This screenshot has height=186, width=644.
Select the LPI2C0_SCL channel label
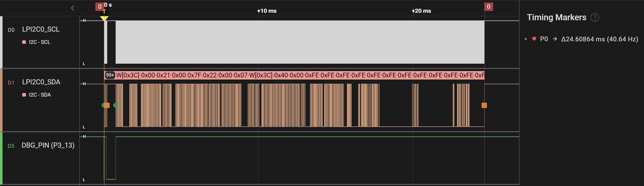click(x=41, y=29)
